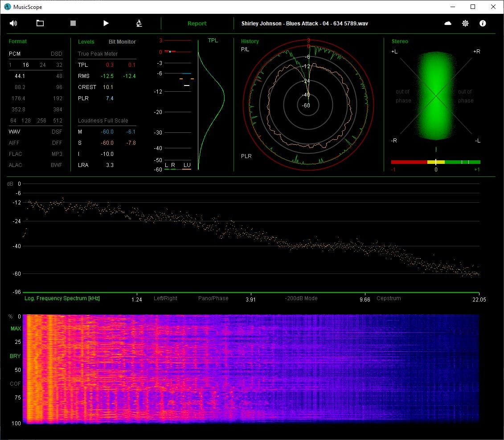504x440 pixels.
Task: Start playback with the play button
Action: 106,23
